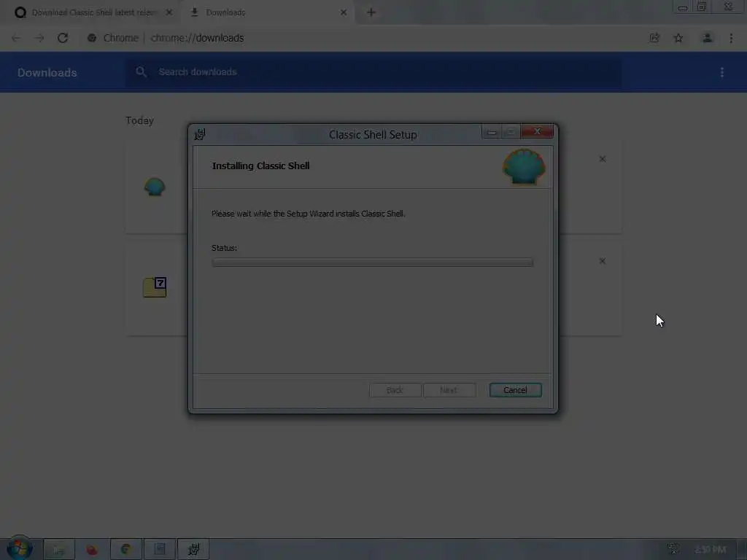Viewport: 747px width, 560px height.
Task: Close the Classic Shell Setup dialog window
Action: pos(538,131)
